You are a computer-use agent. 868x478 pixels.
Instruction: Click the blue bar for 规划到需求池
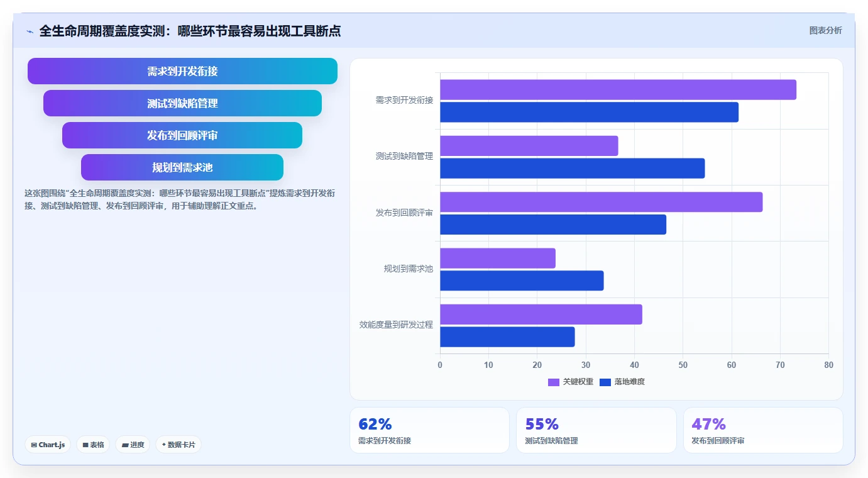click(x=522, y=281)
